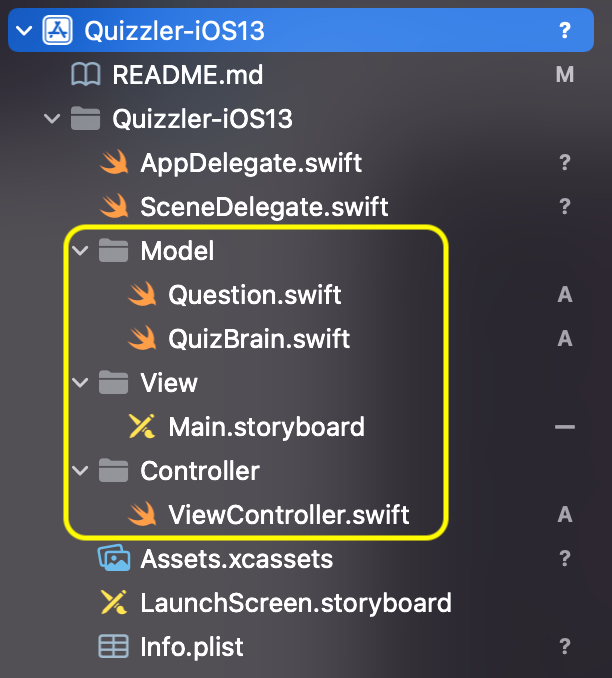Viewport: 612px width, 678px height.
Task: Collapse the View folder
Action: click(80, 383)
